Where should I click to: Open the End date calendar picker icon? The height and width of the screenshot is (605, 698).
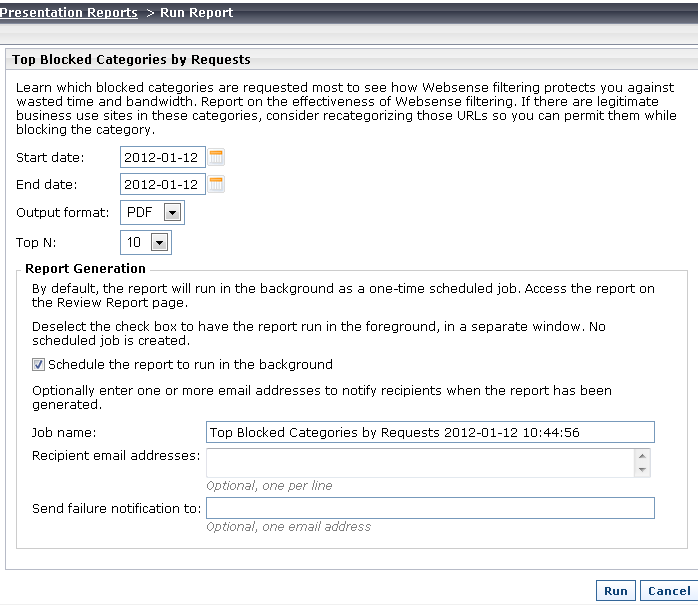(216, 184)
